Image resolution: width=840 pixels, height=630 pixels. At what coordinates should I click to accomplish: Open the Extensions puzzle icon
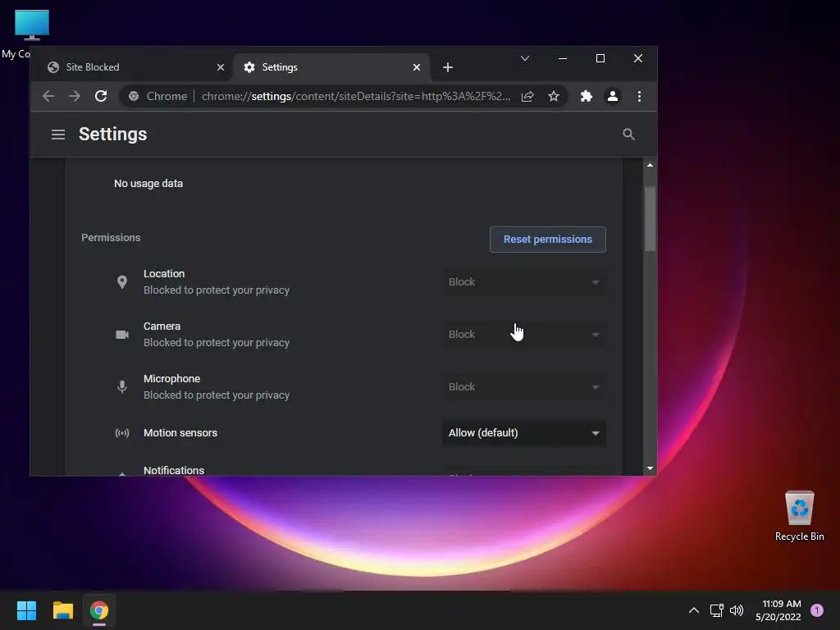point(586,97)
